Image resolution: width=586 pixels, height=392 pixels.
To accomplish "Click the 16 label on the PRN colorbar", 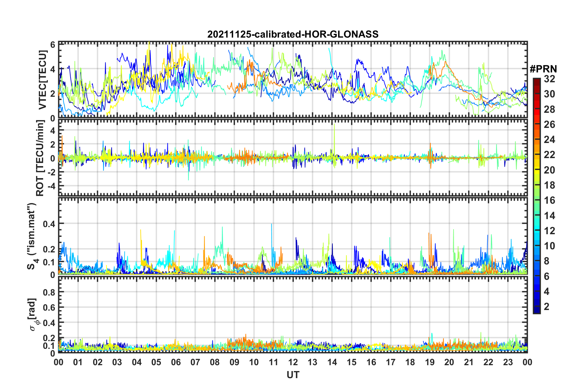I will 549,200.
